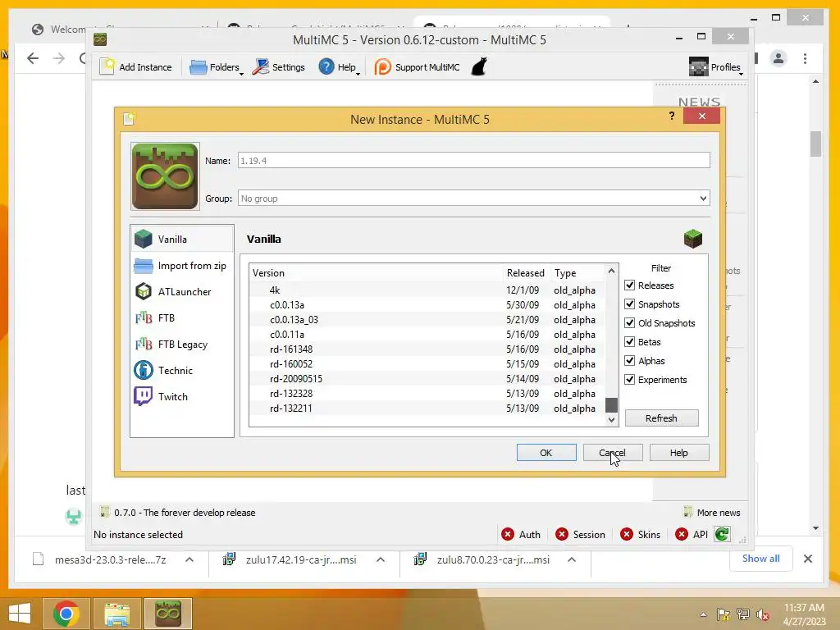The image size is (840, 630).
Task: Open Chrome three-dot menu
Action: 805,58
